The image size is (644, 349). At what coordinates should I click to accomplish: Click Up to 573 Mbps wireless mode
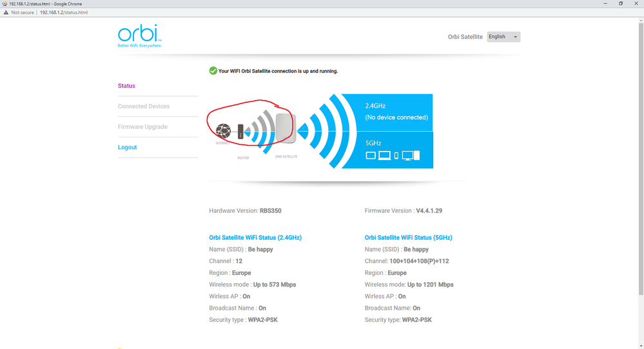(275, 284)
